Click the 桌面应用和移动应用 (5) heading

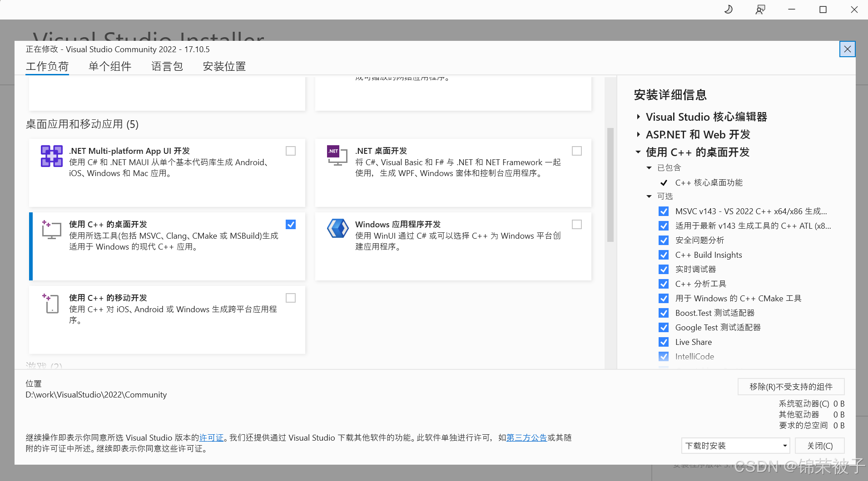point(82,124)
